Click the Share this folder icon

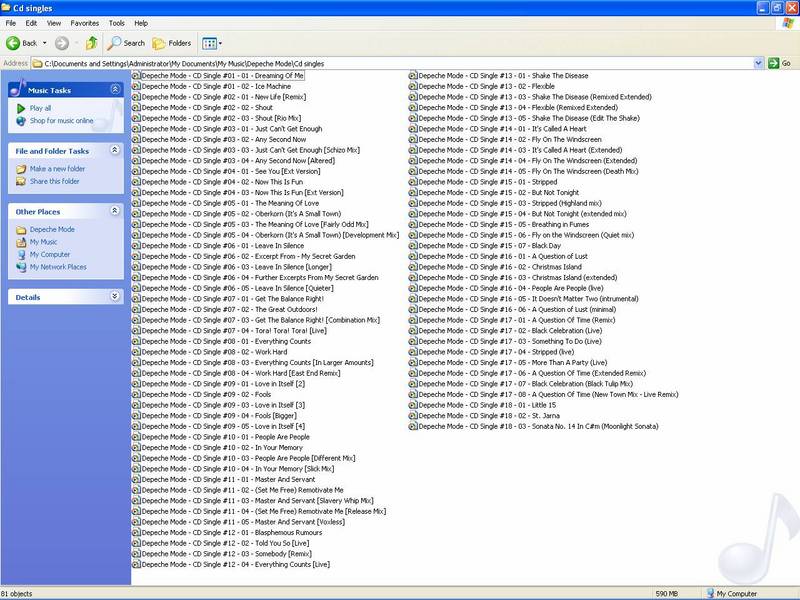tap(21, 181)
